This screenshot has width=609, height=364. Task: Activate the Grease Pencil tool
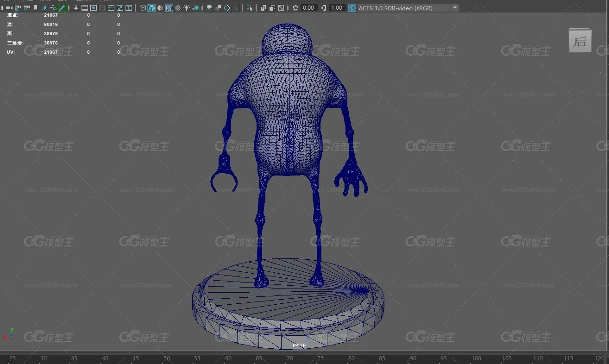tap(62, 8)
